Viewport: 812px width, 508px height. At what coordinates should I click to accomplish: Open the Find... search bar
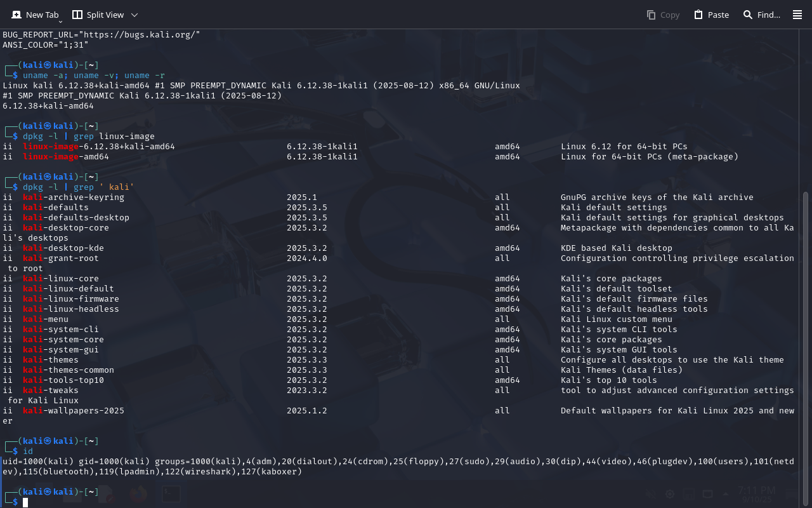pos(761,15)
